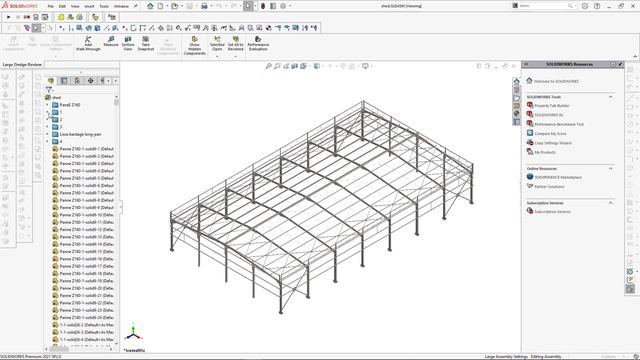Click the Zoom to Fit magnifier icon

268,66
